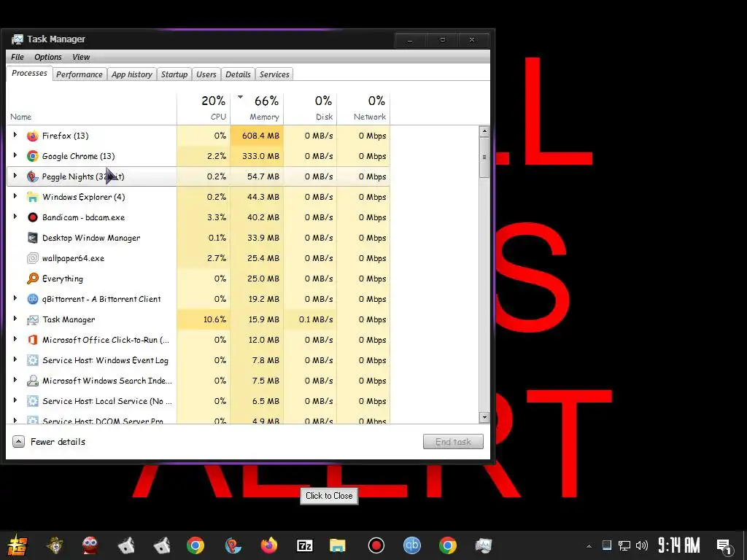Click the 9:14 AM taskbar clock
Screen dimensions: 747x560
tap(678, 545)
